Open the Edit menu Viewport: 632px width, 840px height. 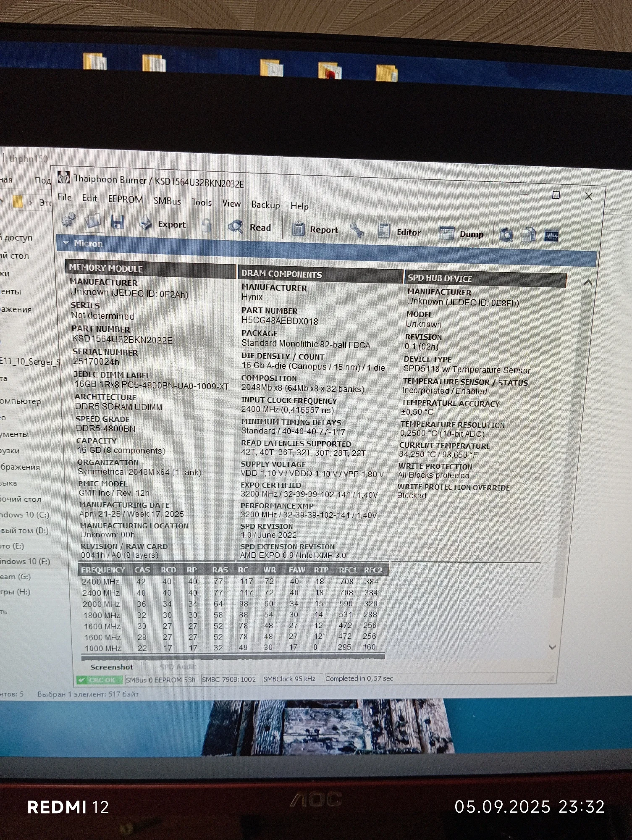point(89,198)
